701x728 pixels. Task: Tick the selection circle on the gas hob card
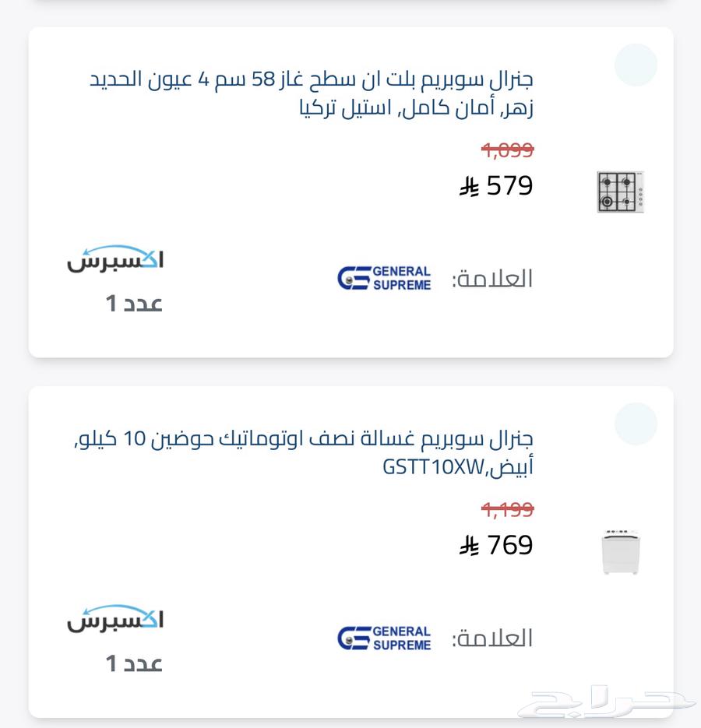click(x=636, y=65)
